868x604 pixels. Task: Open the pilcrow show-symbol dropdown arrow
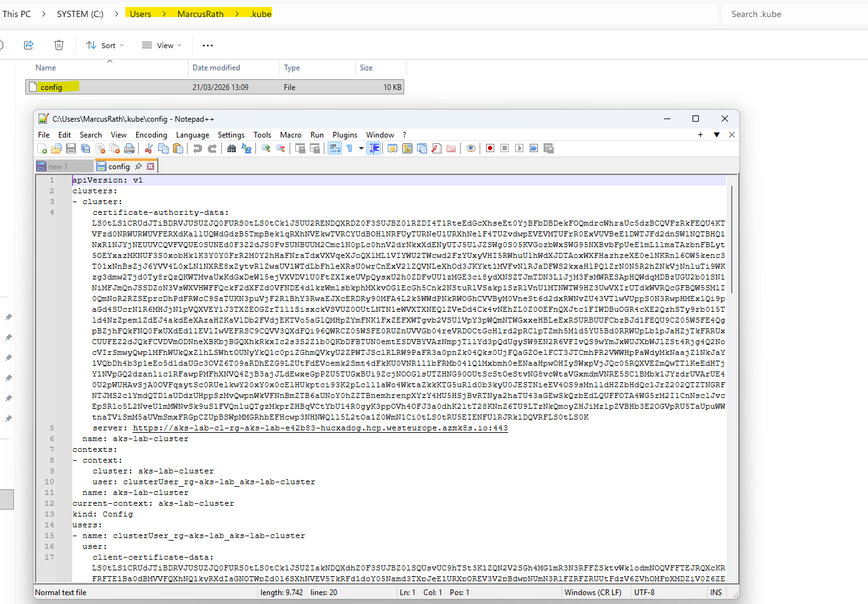click(x=361, y=148)
